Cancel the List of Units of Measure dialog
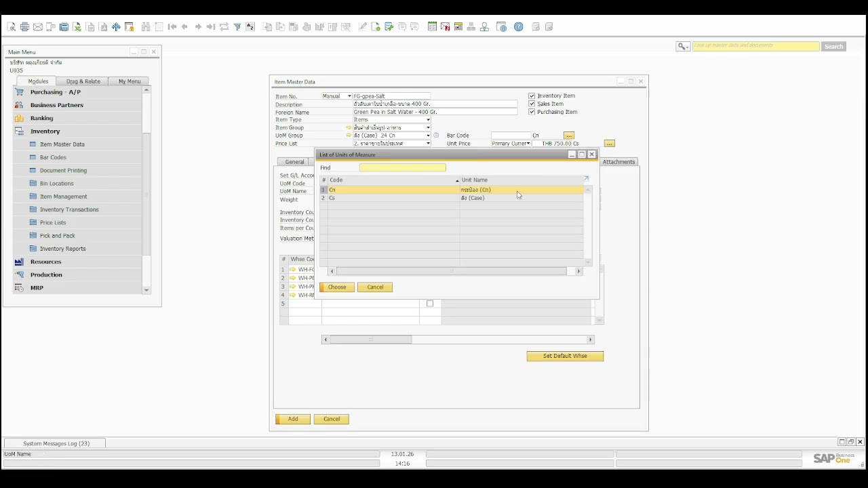 375,287
